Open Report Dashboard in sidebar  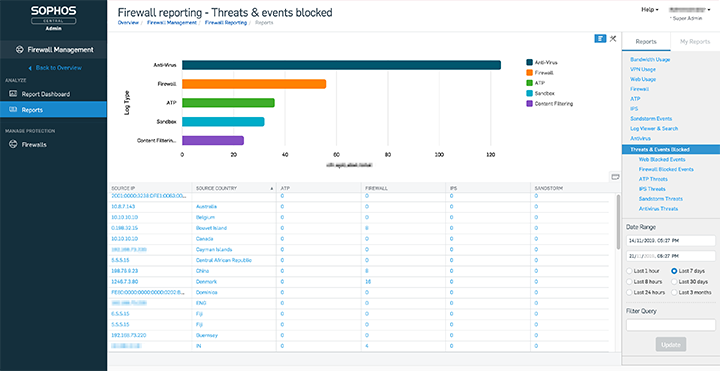tap(53, 94)
